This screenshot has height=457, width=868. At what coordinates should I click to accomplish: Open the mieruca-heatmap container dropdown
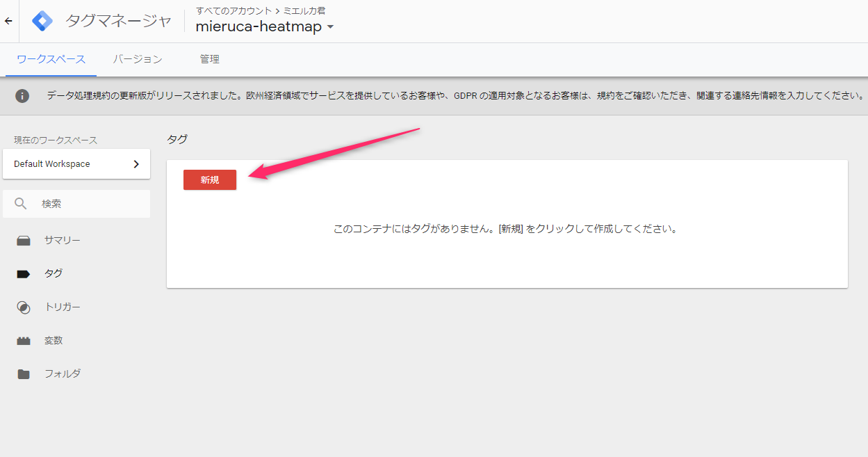[265, 27]
